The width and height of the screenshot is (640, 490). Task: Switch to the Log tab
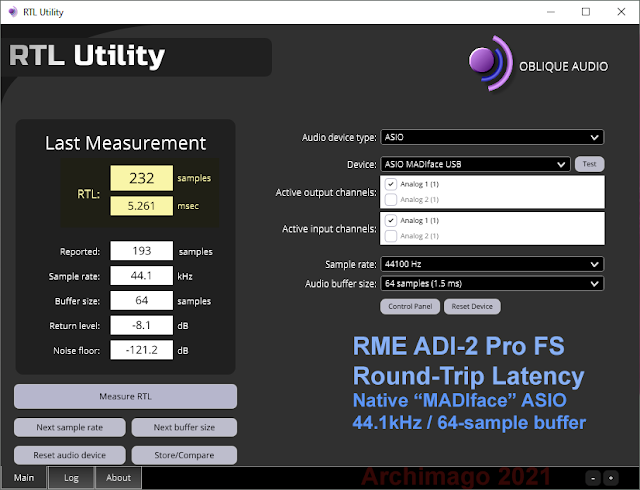pyautogui.click(x=71, y=478)
